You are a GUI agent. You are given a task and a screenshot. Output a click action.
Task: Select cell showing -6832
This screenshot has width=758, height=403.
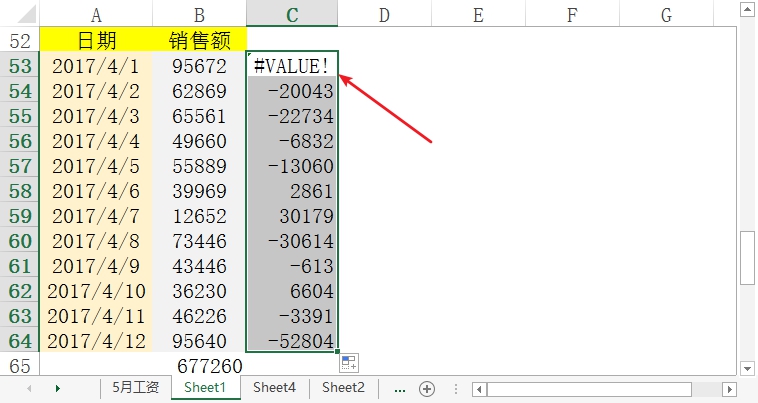[292, 141]
